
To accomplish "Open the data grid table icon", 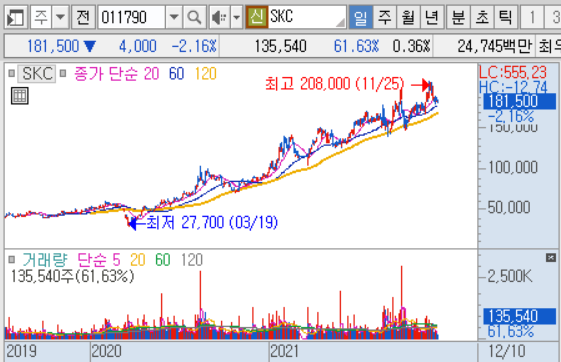I will point(20,96).
